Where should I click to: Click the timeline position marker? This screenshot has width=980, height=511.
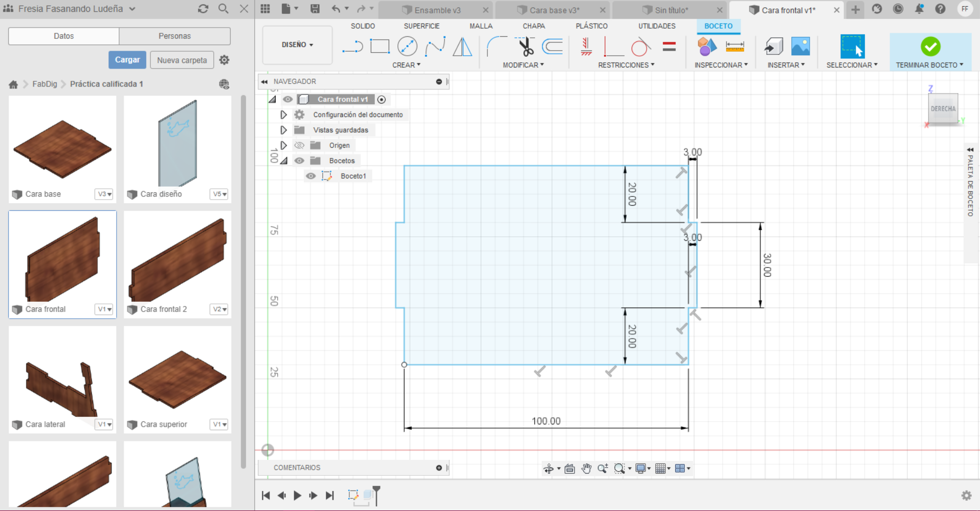pos(376,495)
